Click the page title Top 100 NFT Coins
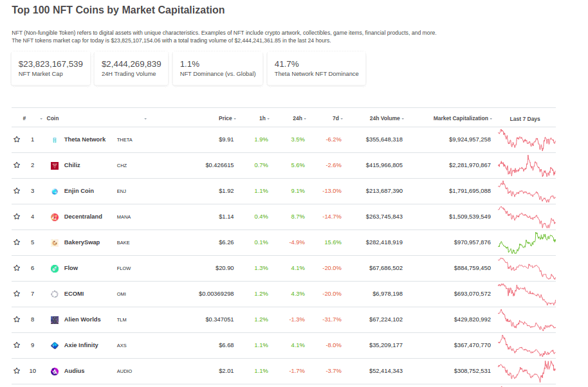 [x=118, y=10]
